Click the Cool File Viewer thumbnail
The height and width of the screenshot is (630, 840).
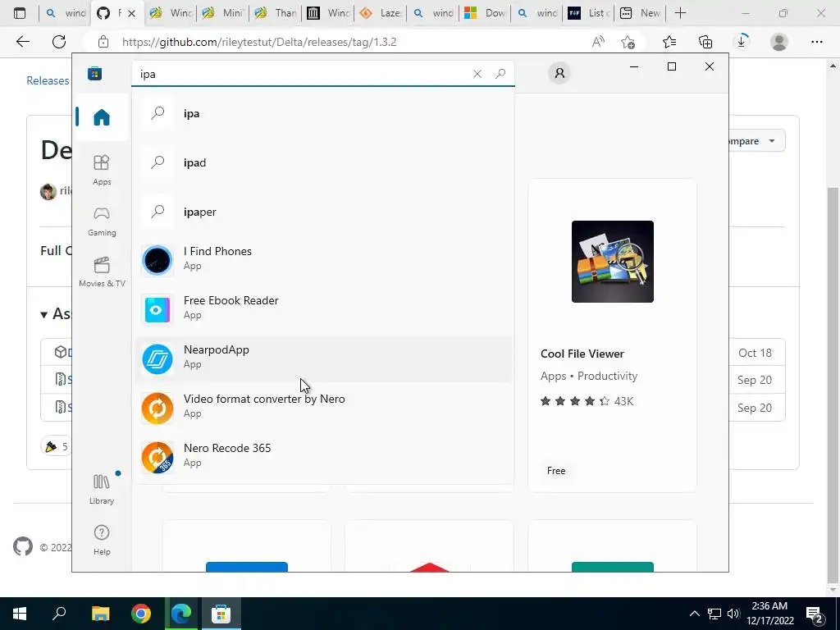pos(612,262)
